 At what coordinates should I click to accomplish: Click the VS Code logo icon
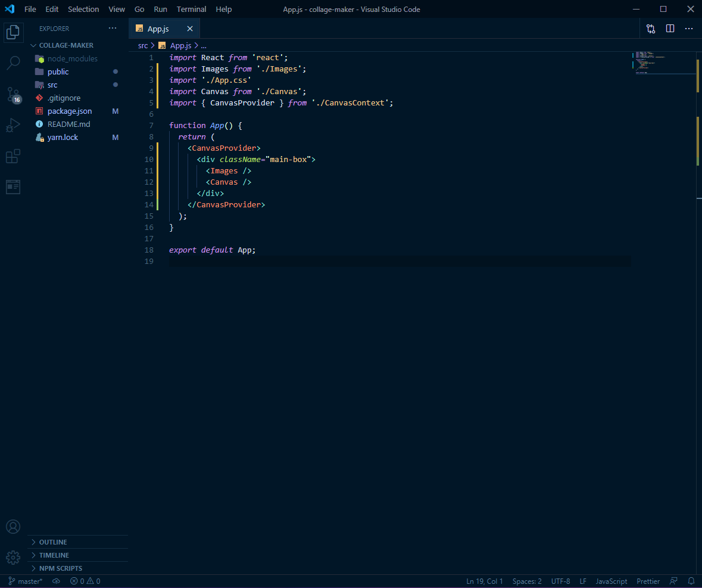10,9
